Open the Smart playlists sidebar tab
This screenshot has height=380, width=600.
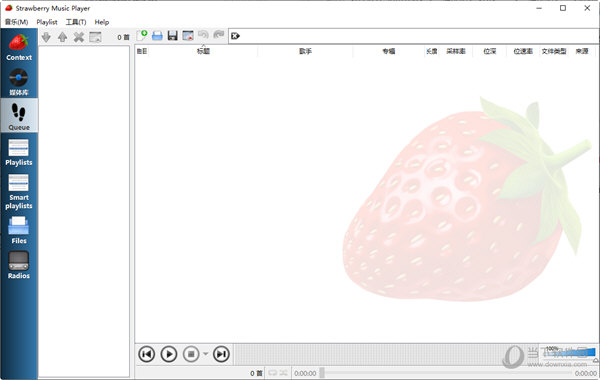[19, 191]
